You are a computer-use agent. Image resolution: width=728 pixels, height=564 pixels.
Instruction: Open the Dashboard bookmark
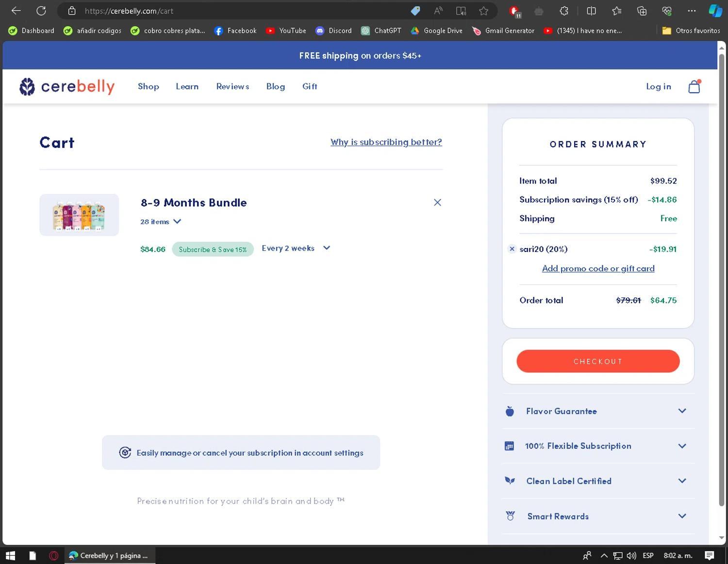click(32, 31)
